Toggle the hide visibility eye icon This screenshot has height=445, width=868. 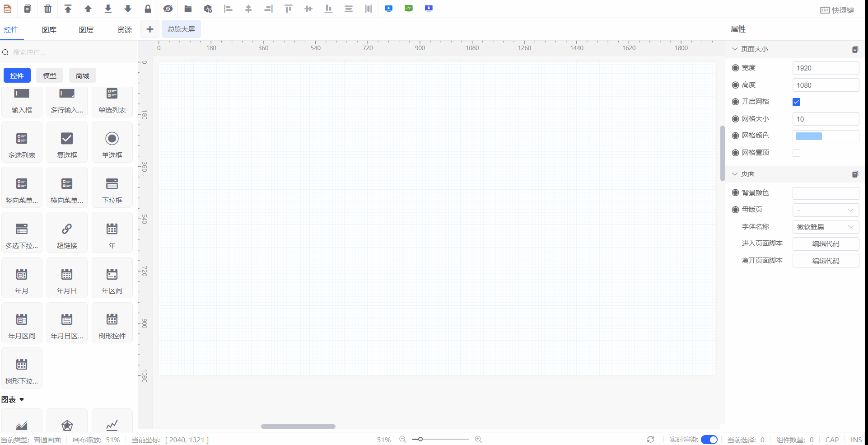(168, 9)
